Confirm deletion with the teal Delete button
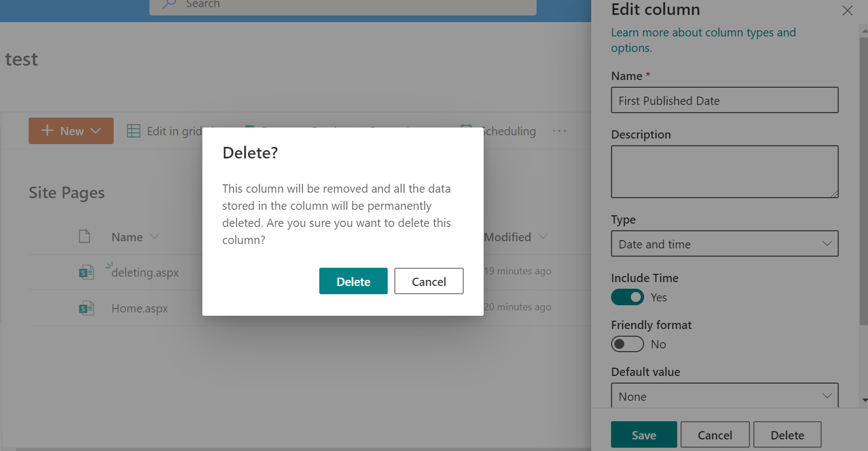 [353, 281]
